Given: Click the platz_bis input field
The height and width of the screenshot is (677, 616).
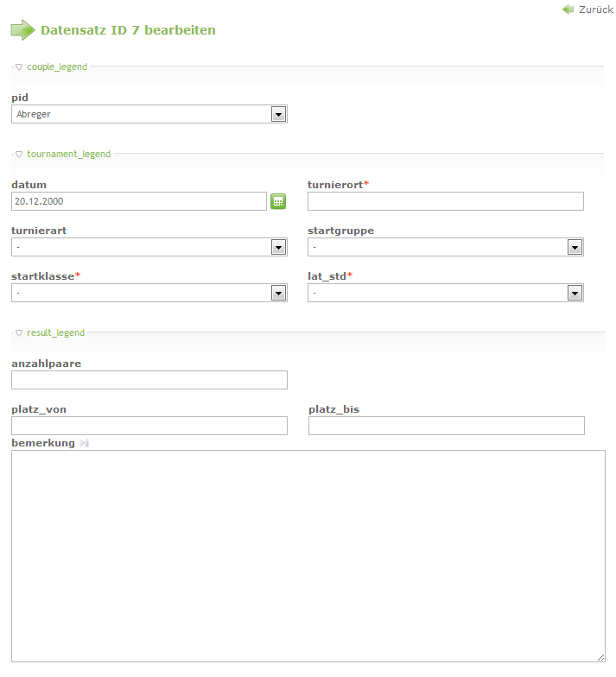Looking at the screenshot, I should (x=446, y=426).
